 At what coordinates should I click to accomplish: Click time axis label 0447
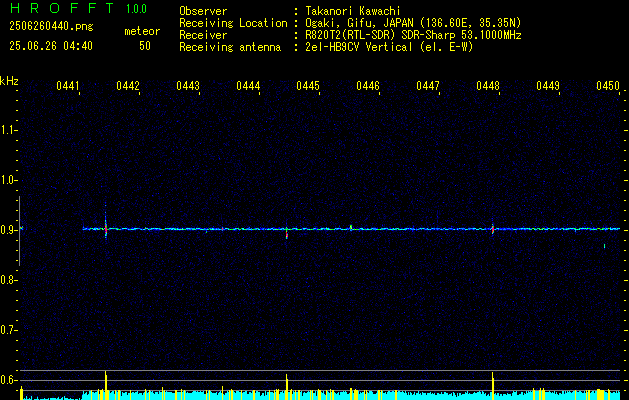[x=428, y=85]
